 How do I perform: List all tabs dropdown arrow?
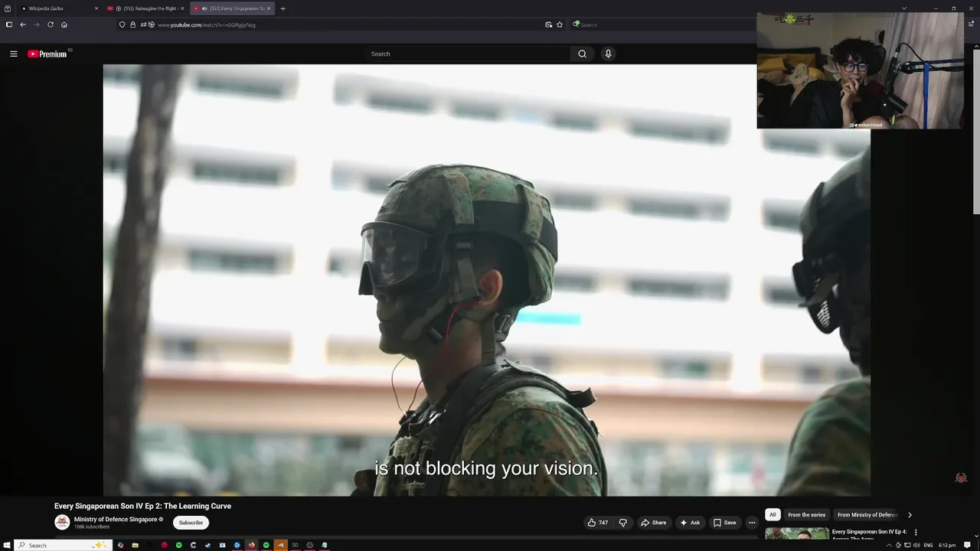(904, 8)
